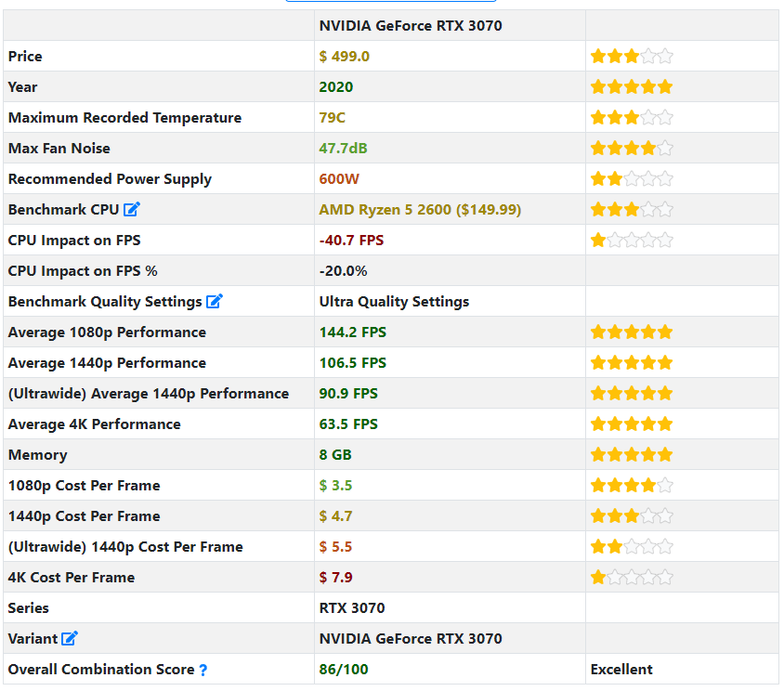Click CPU Impact on FPS star rating
784x691 pixels.
coord(632,240)
